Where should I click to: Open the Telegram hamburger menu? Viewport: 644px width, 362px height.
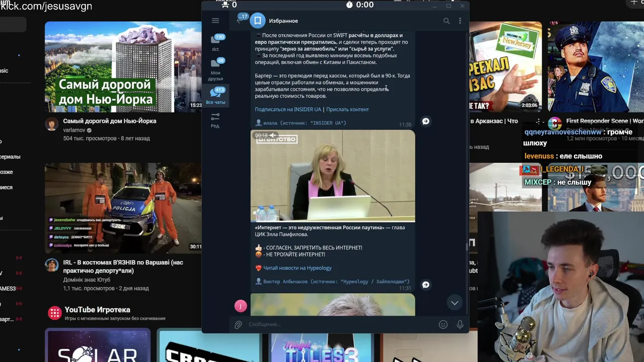(x=215, y=21)
